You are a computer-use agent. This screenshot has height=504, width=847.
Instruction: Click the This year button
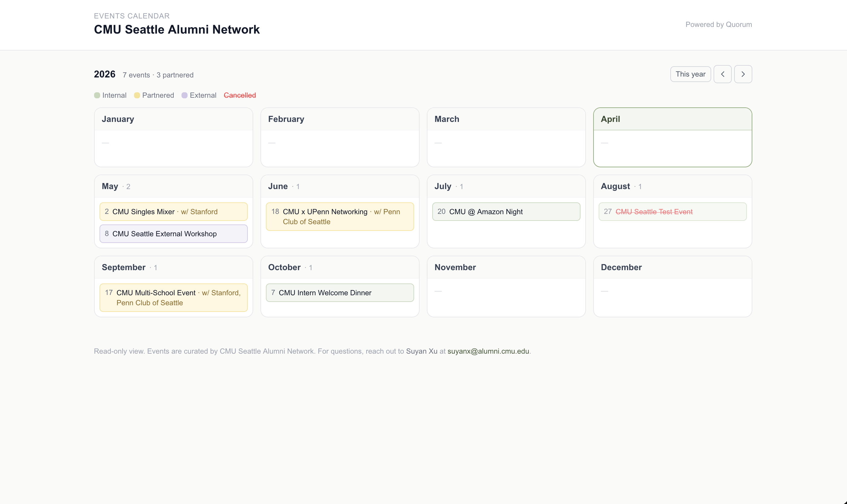coord(690,74)
